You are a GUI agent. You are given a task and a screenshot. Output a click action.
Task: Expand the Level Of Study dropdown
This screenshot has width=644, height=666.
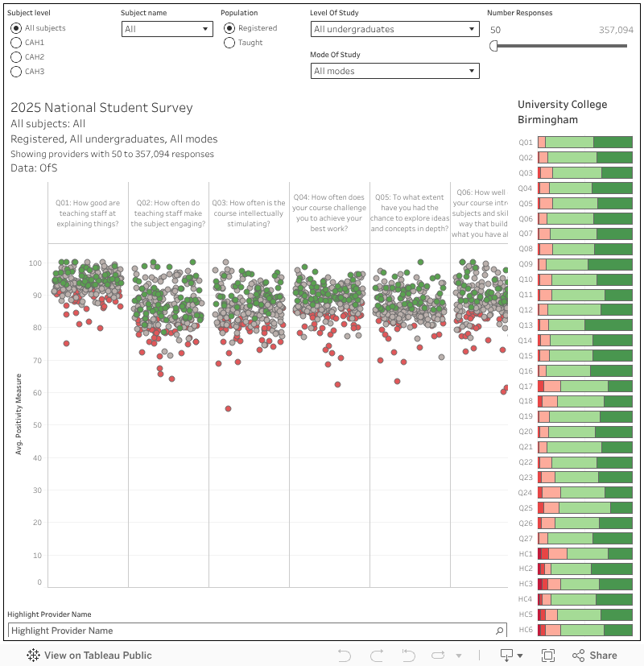pyautogui.click(x=394, y=29)
